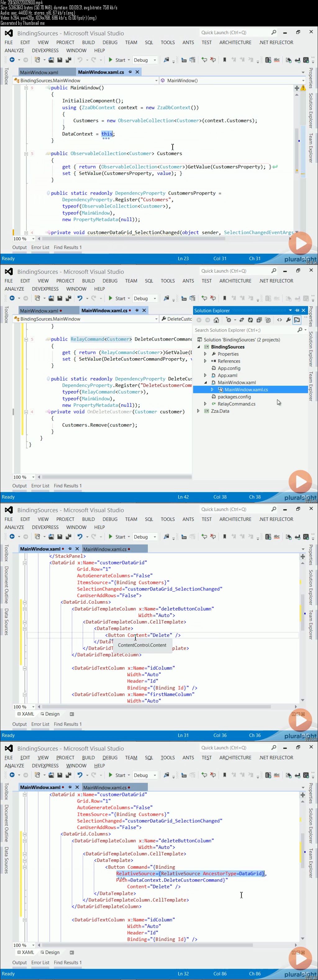Expand the References node in Solution Explorer
Image resolution: width=318 pixels, height=980 pixels.
point(205,361)
